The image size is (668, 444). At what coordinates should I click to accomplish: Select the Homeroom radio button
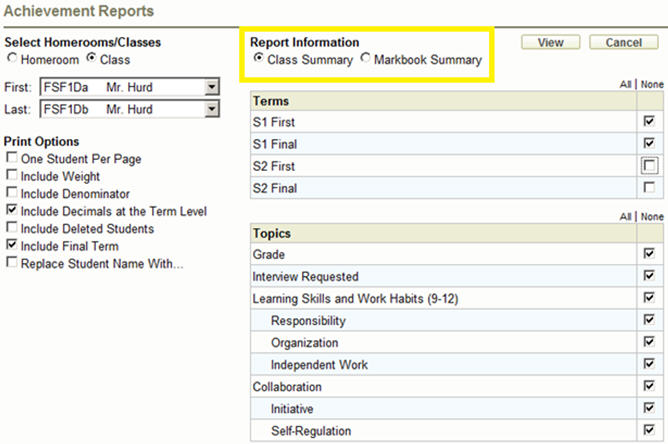11,59
